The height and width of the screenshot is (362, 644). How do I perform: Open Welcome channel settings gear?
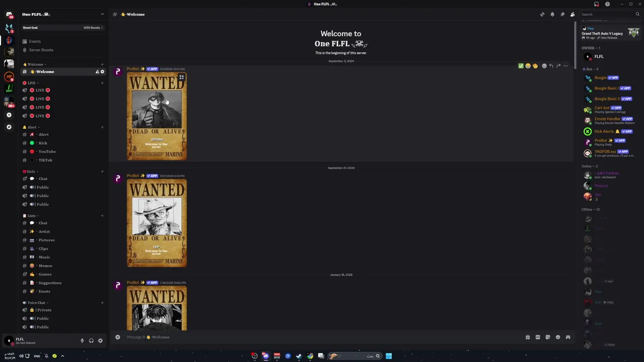pyautogui.click(x=102, y=72)
